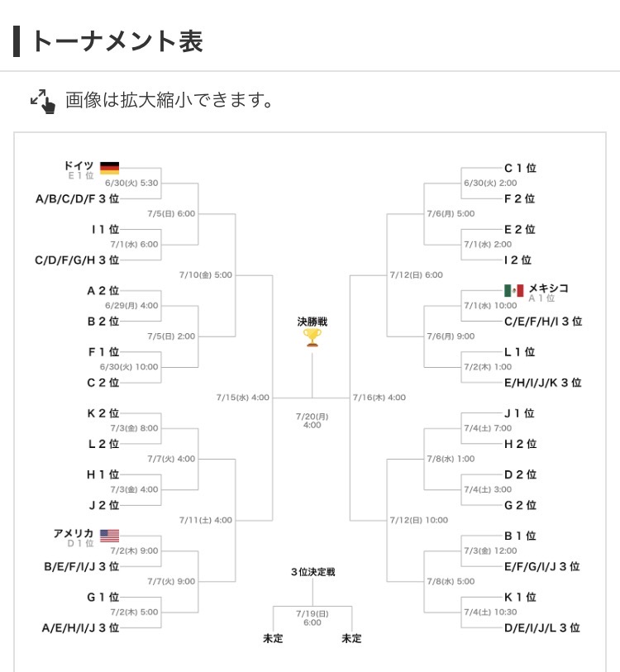Click the A/B/C/D/F 3位 entry
This screenshot has width=620, height=672.
coord(77,199)
